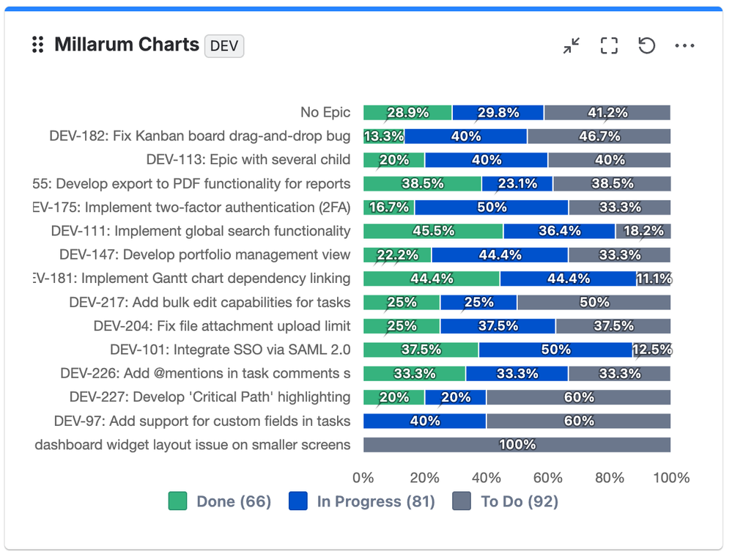Image resolution: width=732 pixels, height=560 pixels.
Task: Select the DEV-111 global search functionality label
Action: click(x=201, y=231)
